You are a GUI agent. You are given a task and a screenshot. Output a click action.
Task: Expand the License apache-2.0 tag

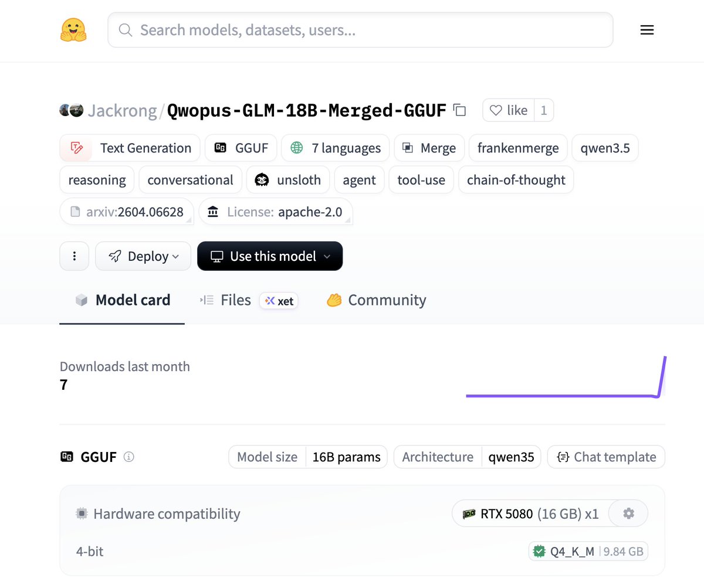click(x=276, y=212)
